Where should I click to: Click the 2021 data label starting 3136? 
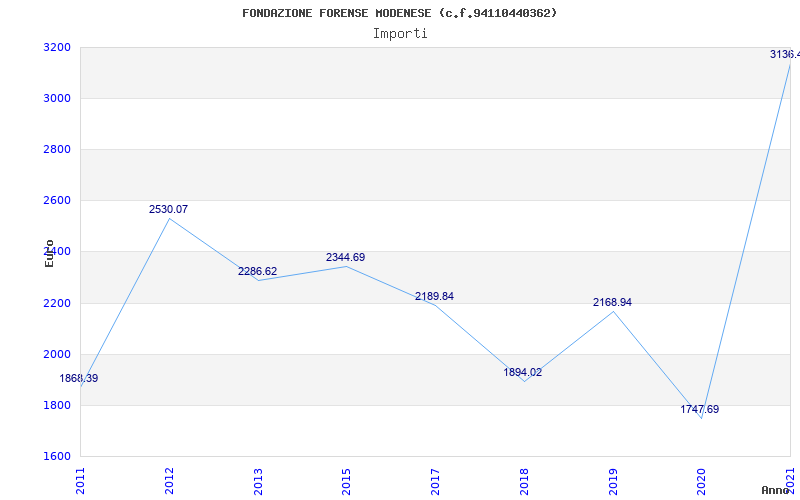coord(785,54)
